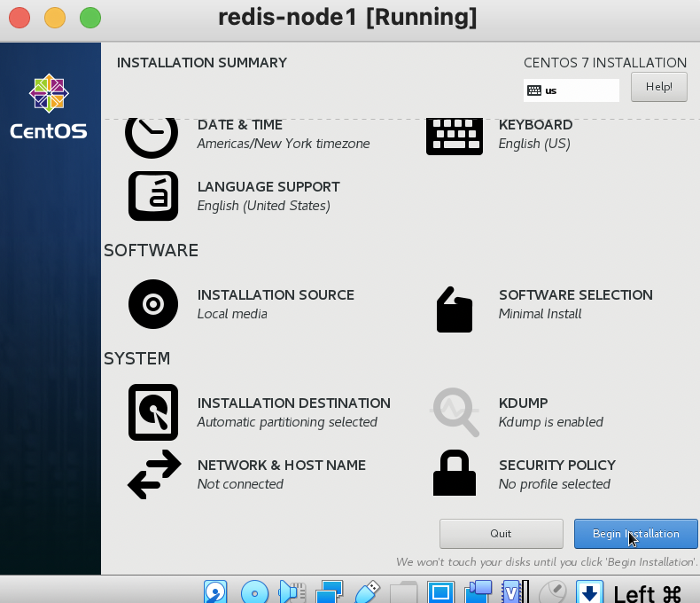Open Installation Destination disk icon
The width and height of the screenshot is (700, 603).
153,412
